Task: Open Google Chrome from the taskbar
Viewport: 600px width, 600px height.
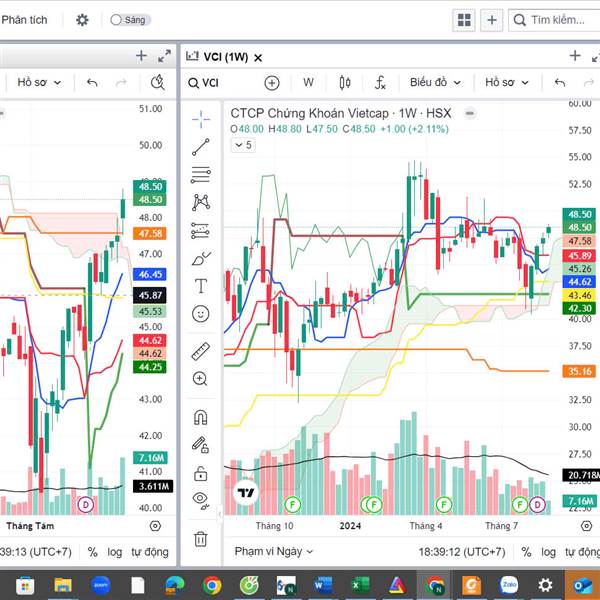Action: (x=212, y=585)
